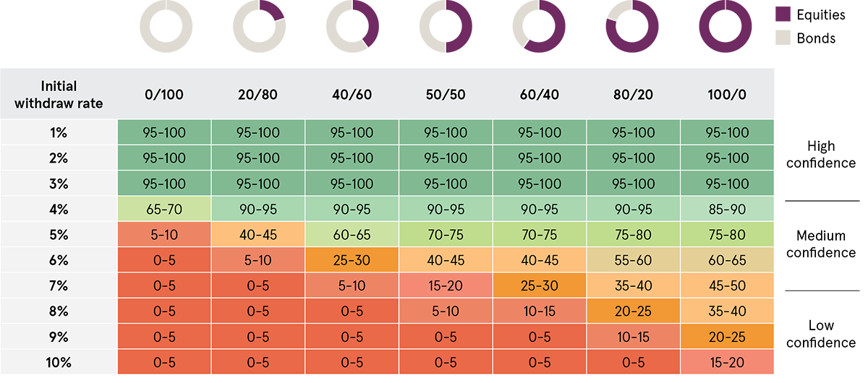Click the 45-50 cell in the 7% row

tap(727, 286)
